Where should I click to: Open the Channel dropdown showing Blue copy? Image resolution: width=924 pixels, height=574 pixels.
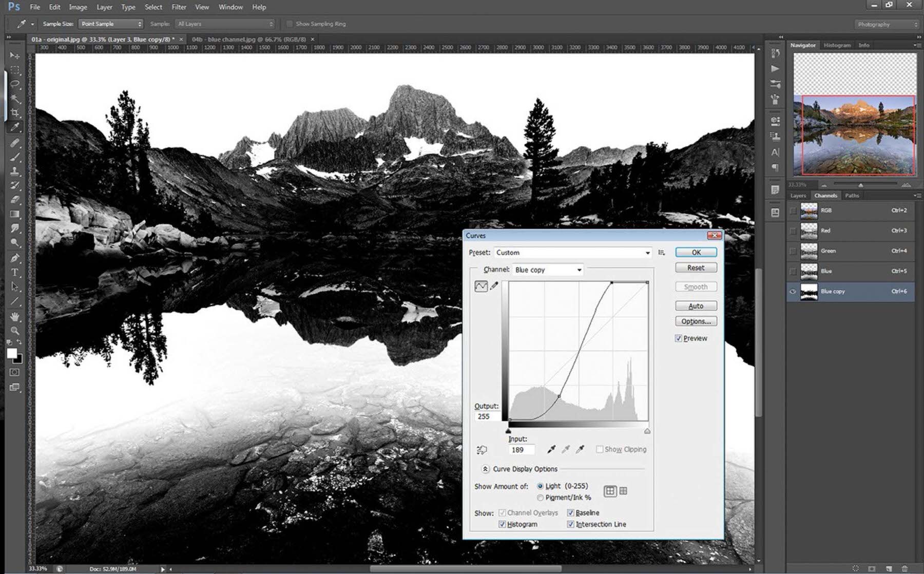pyautogui.click(x=548, y=270)
